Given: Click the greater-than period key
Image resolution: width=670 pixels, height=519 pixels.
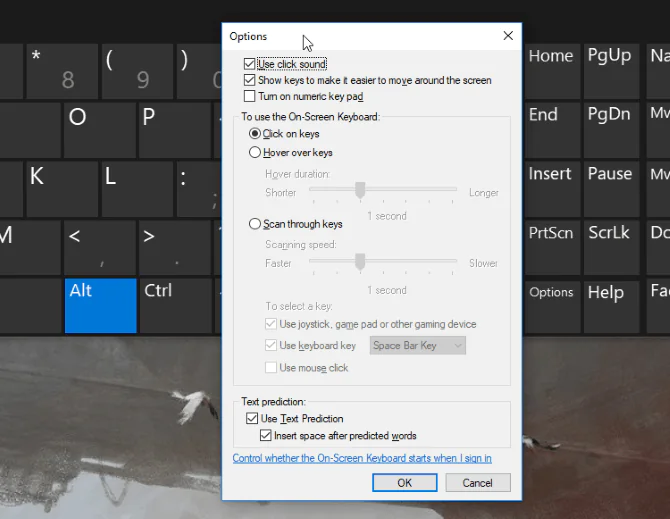Looking at the screenshot, I should click(175, 248).
